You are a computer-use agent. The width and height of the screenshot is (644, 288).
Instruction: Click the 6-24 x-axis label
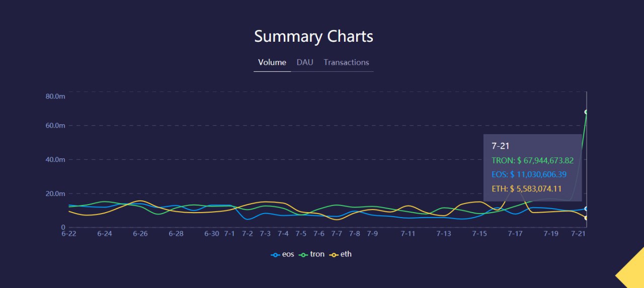[x=105, y=234]
